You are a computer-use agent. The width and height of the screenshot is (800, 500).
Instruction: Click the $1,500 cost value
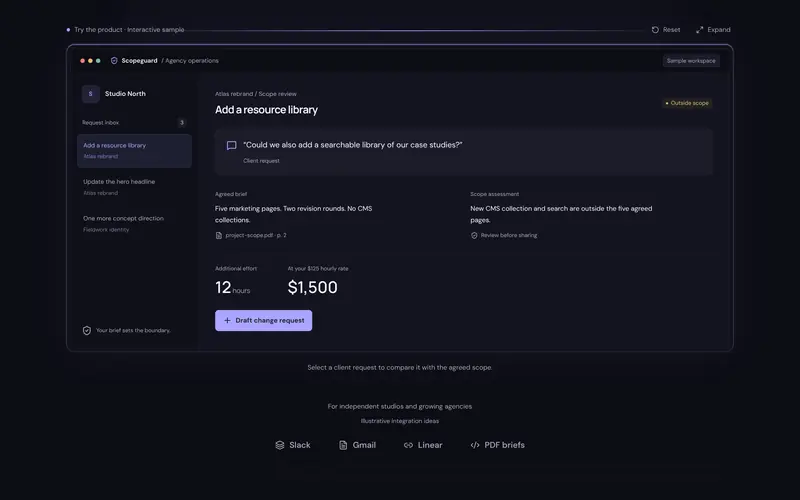[312, 287]
